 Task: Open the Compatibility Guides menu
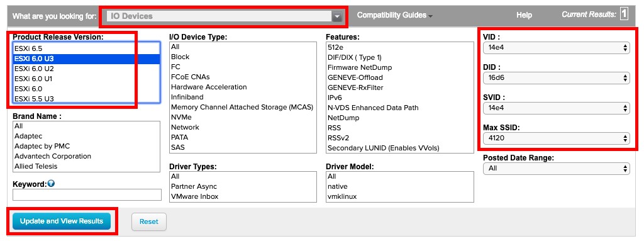point(394,15)
